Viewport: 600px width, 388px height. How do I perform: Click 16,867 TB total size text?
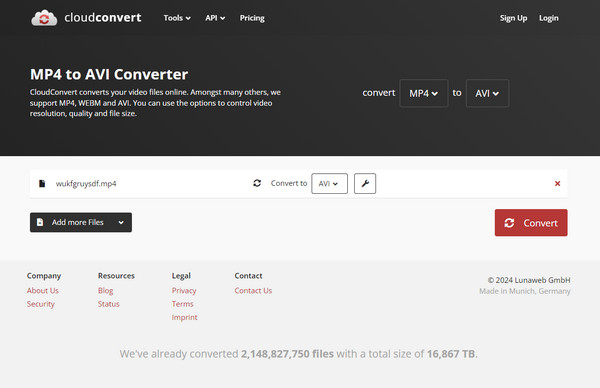(451, 354)
